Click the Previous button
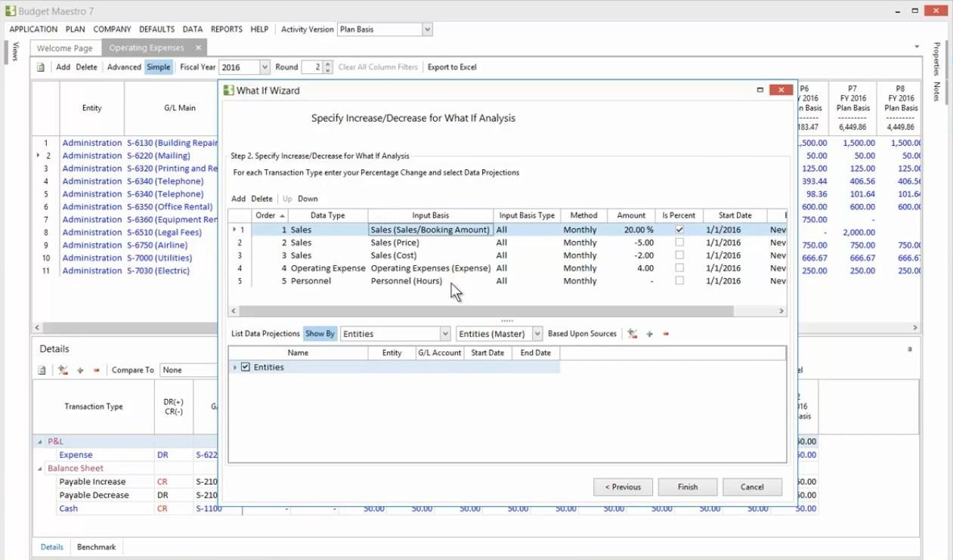Screen dimensions: 953x560 point(623,487)
